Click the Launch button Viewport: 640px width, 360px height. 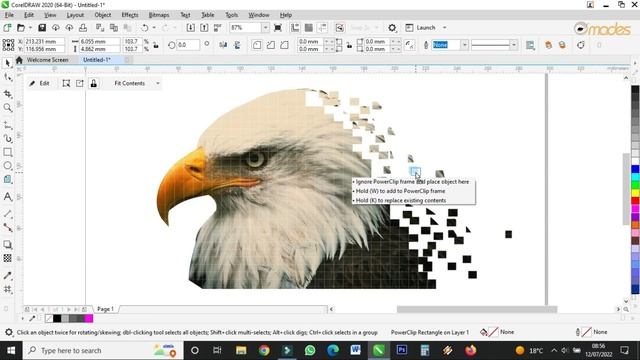pyautogui.click(x=421, y=28)
